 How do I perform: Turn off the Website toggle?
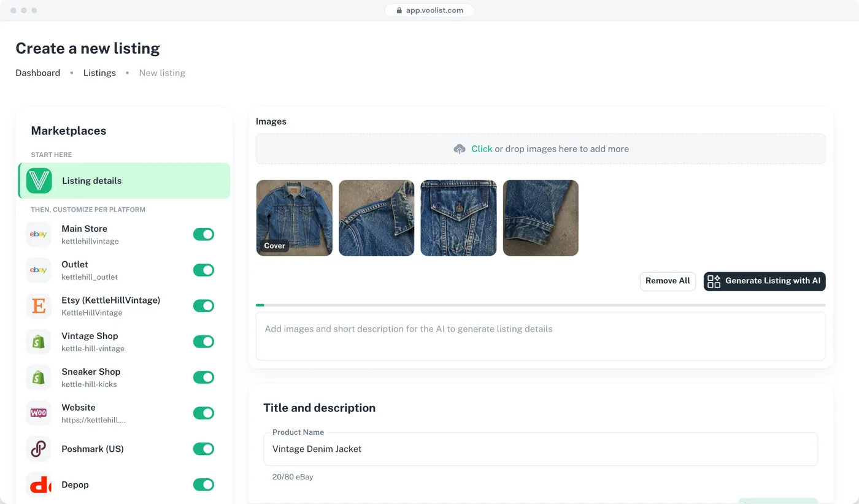pyautogui.click(x=204, y=413)
